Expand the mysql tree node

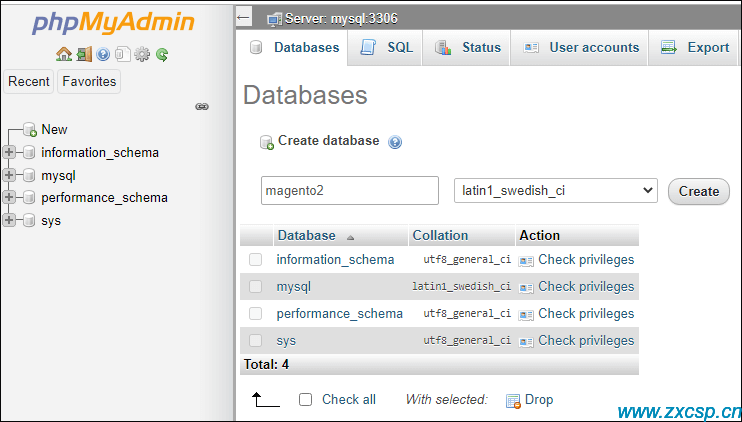coord(9,175)
